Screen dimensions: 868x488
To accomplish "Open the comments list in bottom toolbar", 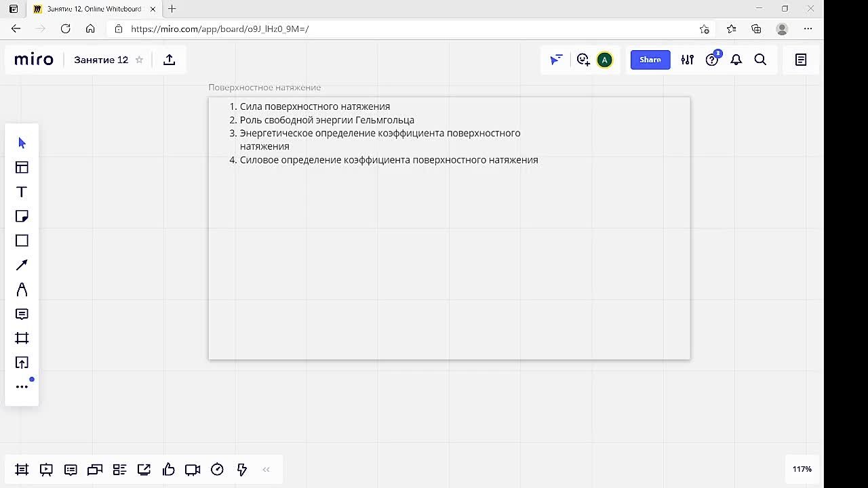I will tap(71, 469).
